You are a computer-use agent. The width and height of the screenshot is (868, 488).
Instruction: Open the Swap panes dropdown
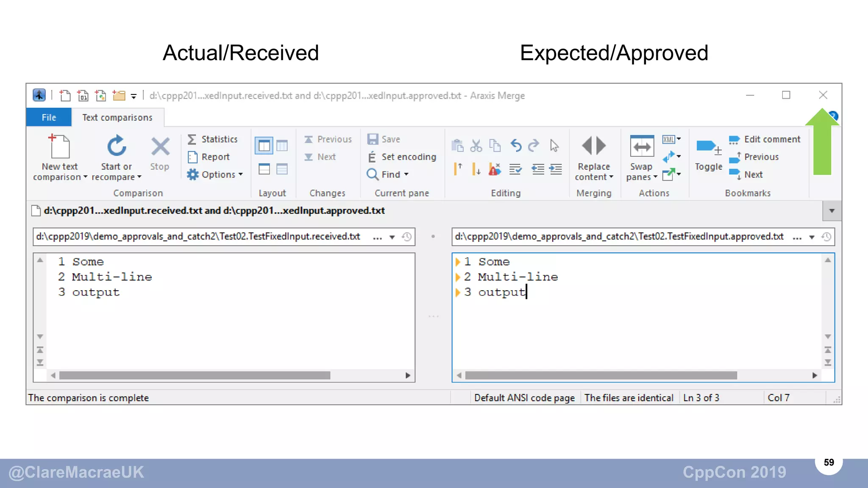(x=642, y=158)
